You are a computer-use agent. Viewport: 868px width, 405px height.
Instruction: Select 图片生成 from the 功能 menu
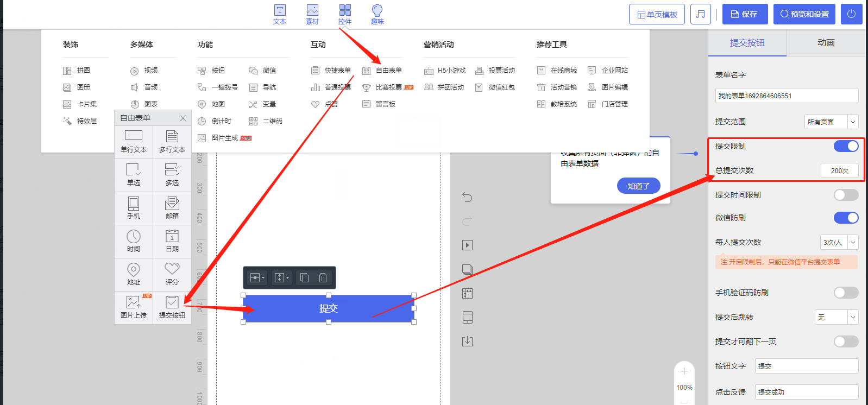click(224, 138)
